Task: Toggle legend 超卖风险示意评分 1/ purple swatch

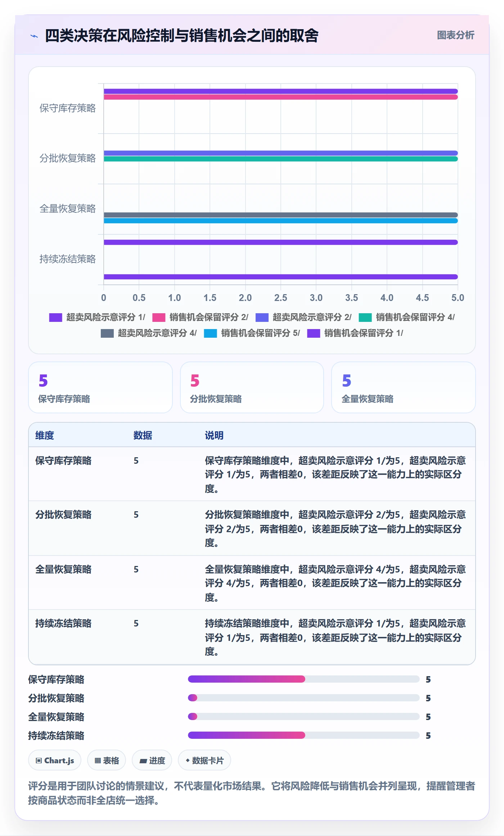Action: (x=55, y=317)
